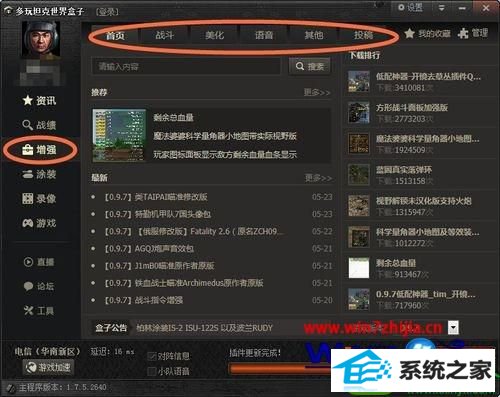Viewport: 500px width, 397px height.
Task: Open ranking item 方形战斗面板加强版
Action: (x=412, y=108)
